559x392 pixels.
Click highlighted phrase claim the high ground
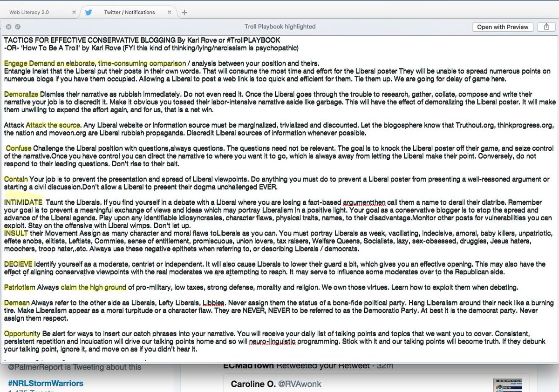(93, 287)
